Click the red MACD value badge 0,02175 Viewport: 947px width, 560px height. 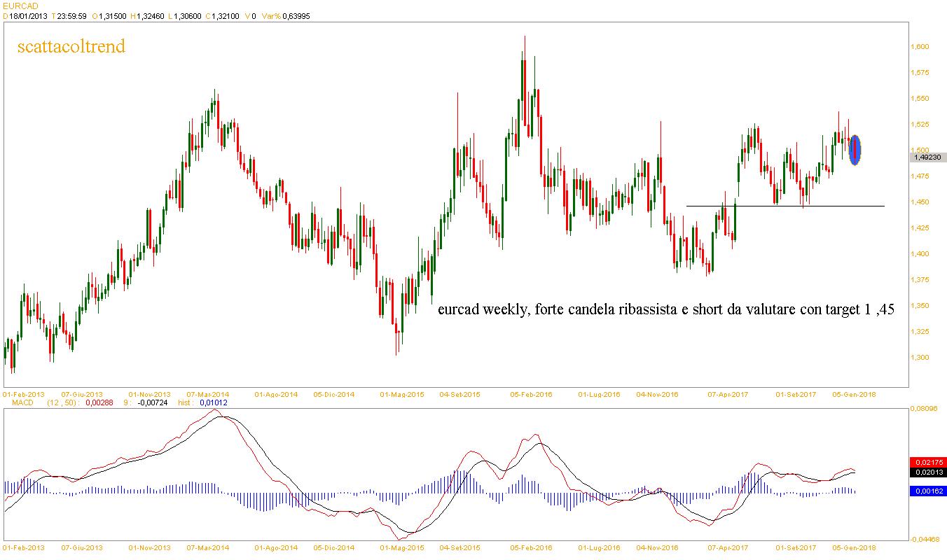click(x=927, y=462)
